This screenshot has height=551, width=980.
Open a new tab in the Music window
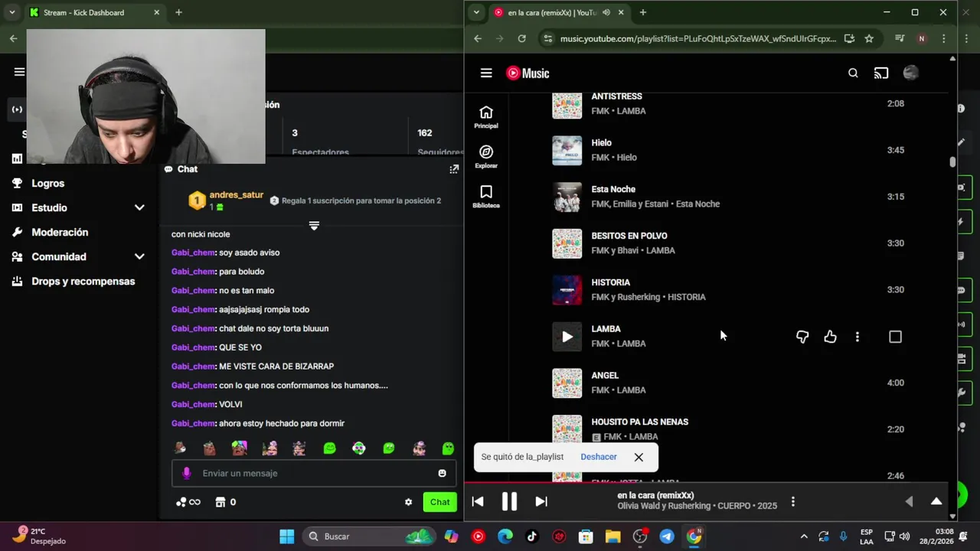point(642,12)
